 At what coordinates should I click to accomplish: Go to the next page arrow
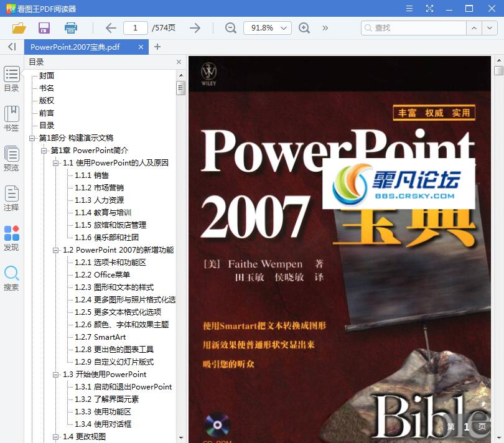[195, 28]
